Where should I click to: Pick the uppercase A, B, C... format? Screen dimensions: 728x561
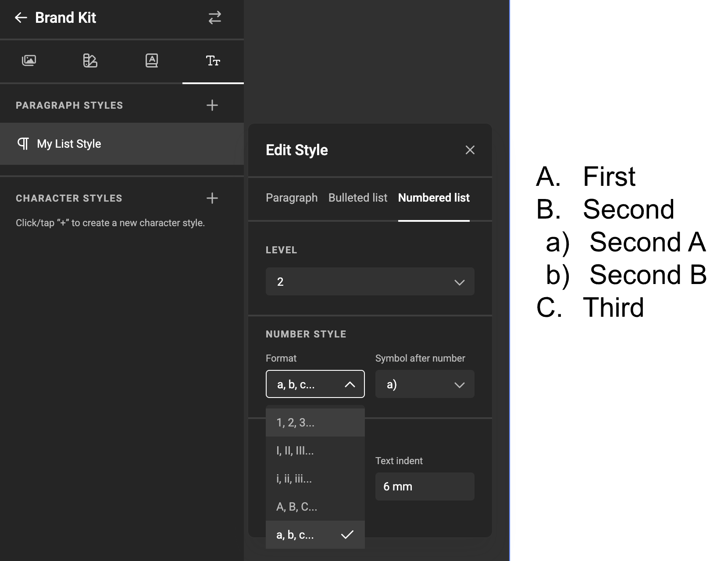(x=315, y=507)
